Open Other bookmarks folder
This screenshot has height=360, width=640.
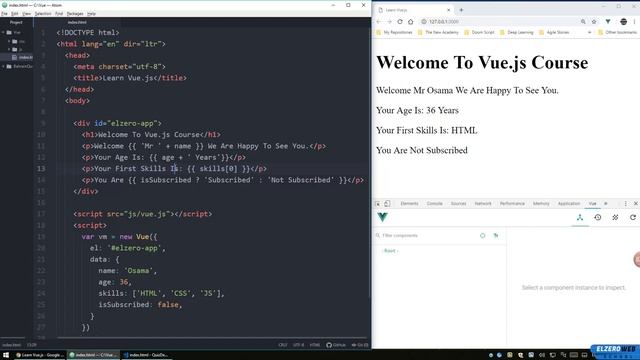pyautogui.click(x=617, y=32)
